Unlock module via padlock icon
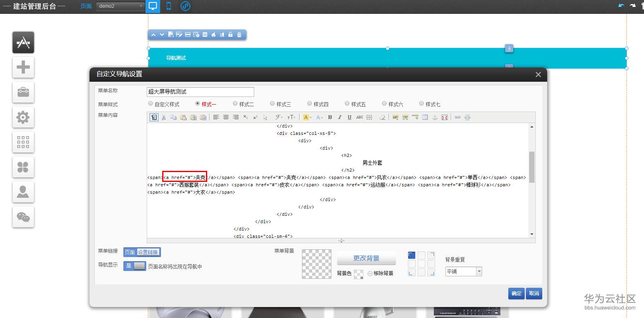This screenshot has width=644, height=318. [230, 35]
